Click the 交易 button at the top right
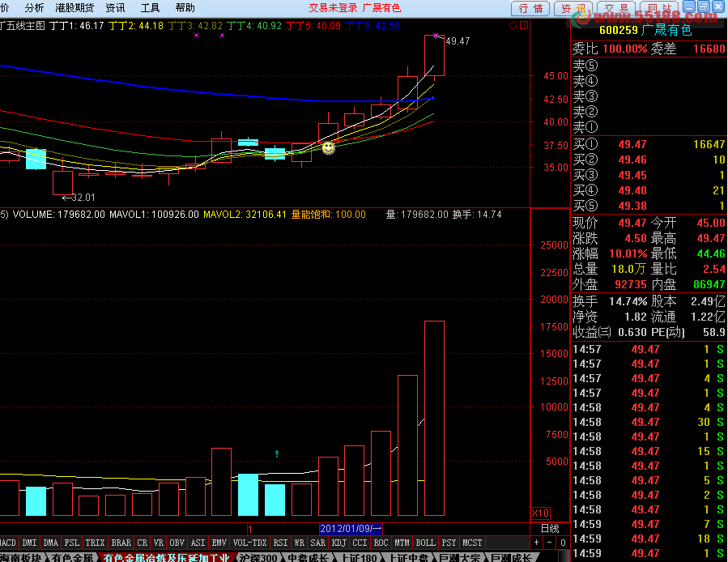 616,8
